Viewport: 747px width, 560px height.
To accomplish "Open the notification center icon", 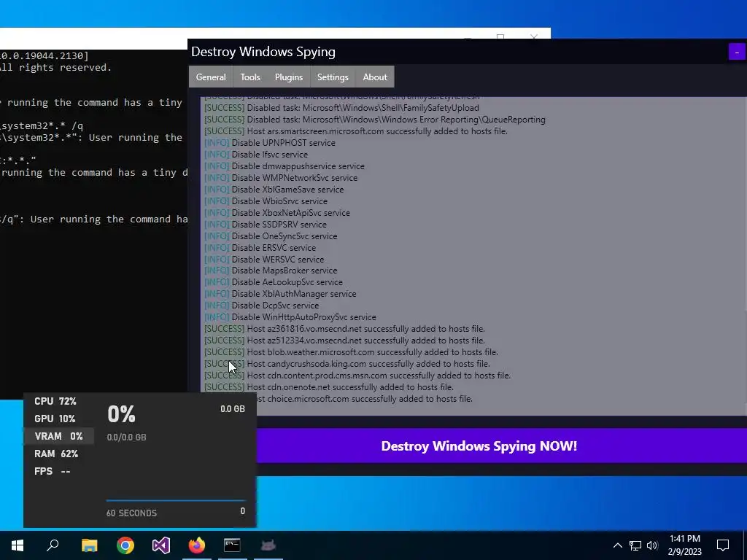I will click(723, 545).
